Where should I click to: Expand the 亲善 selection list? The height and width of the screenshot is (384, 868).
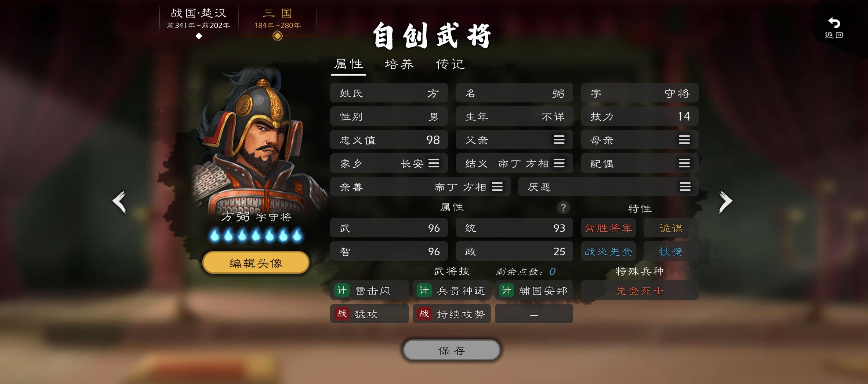(497, 187)
